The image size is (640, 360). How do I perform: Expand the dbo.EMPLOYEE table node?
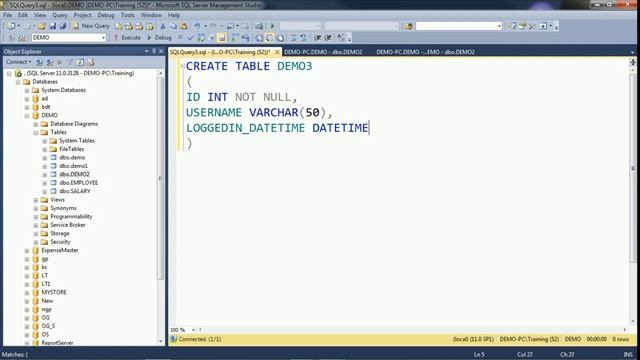click(45, 183)
